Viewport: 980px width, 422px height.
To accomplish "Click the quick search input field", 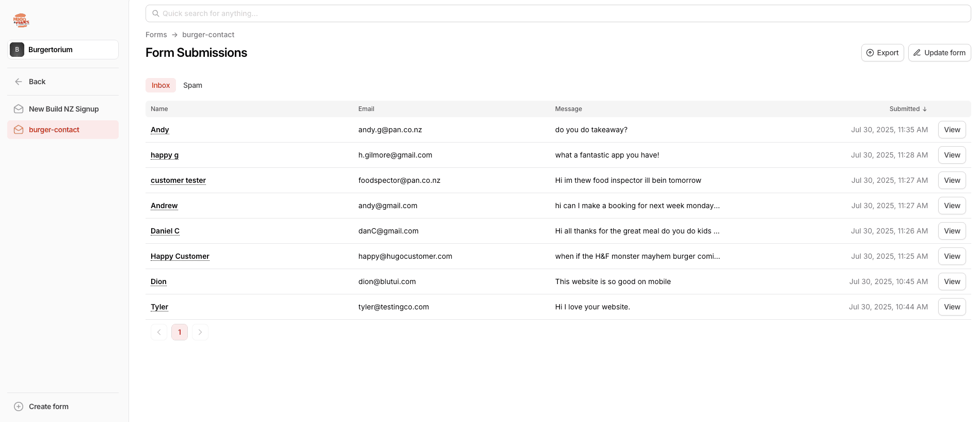I will click(557, 13).
